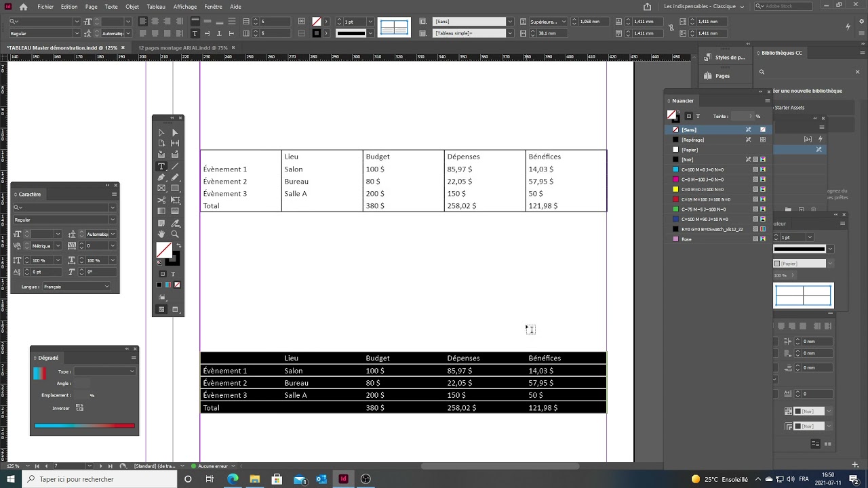
Task: Click the share/export icon in top bar
Action: coord(647,7)
